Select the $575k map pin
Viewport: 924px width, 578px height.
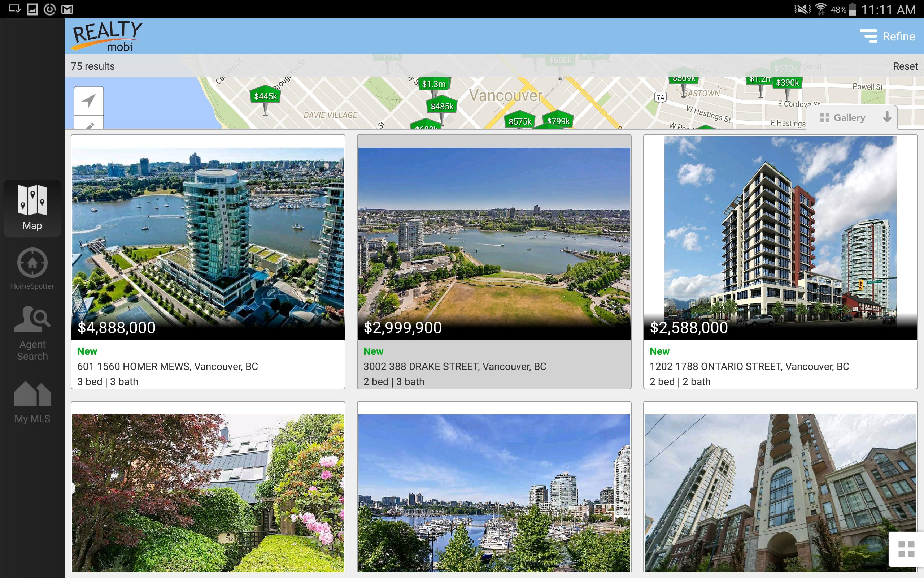click(520, 122)
